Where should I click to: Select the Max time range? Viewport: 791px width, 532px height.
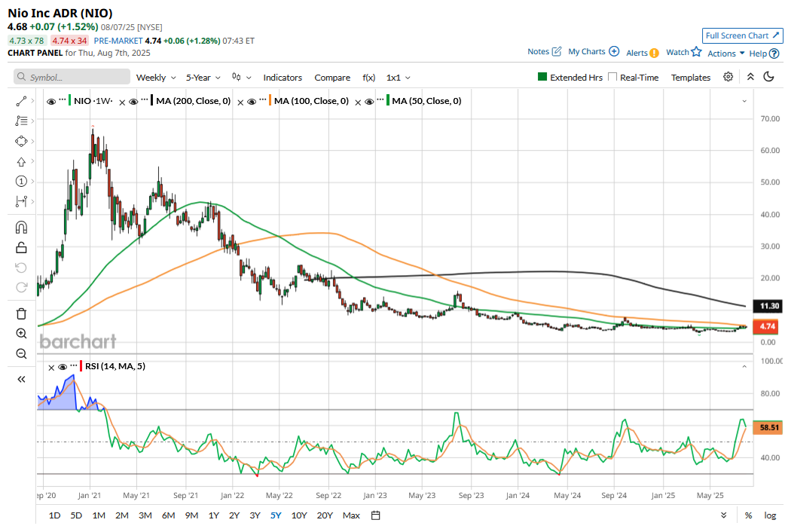click(351, 515)
